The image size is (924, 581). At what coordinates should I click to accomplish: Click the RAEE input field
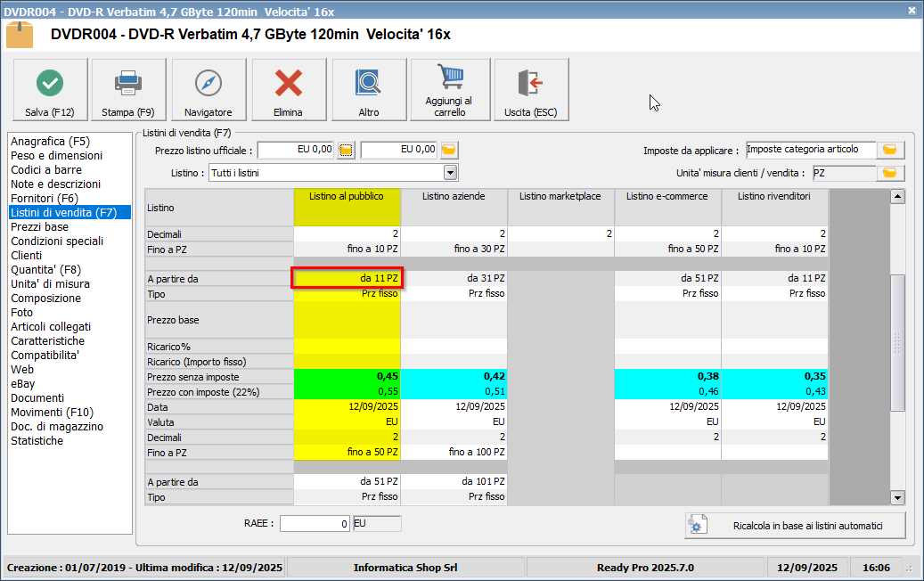pos(315,524)
